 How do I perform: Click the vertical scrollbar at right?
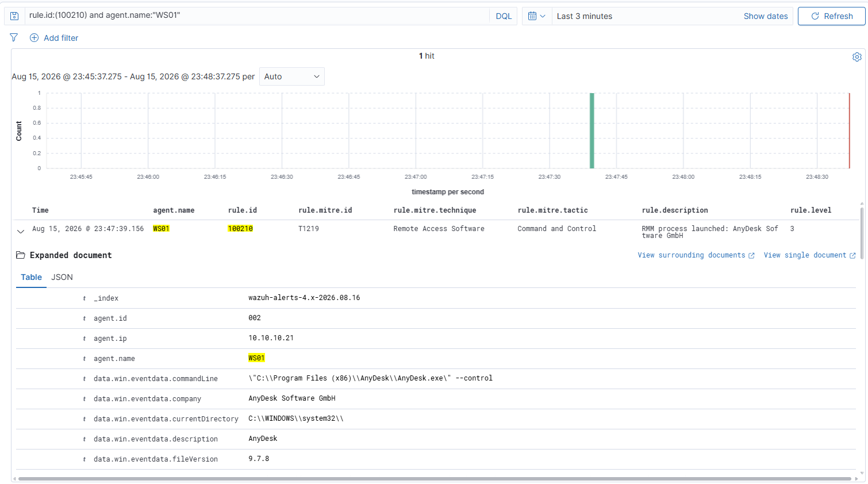coord(862,233)
